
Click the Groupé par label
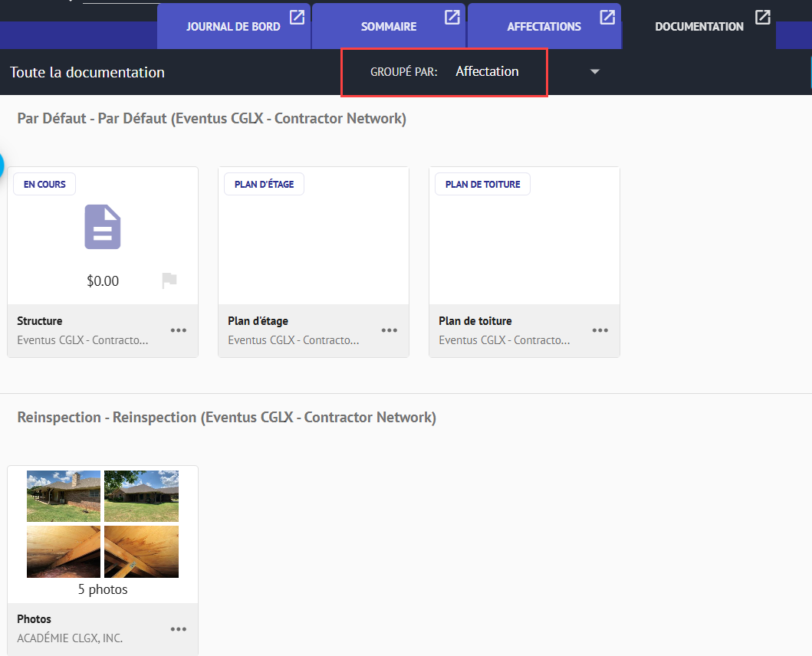[404, 72]
